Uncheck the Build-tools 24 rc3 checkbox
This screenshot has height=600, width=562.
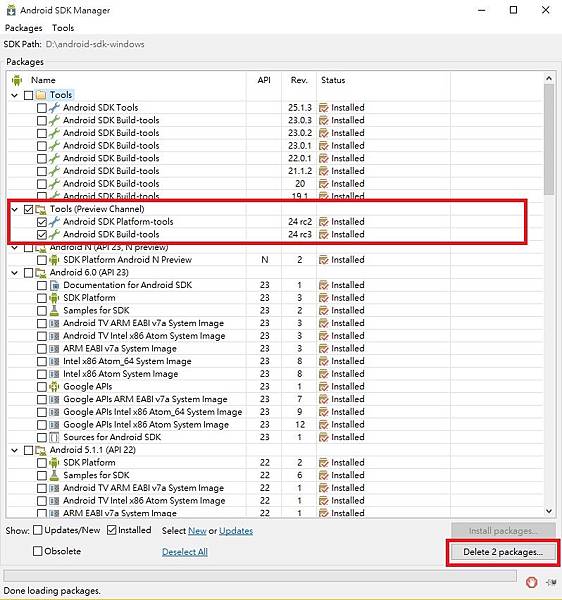(42, 235)
